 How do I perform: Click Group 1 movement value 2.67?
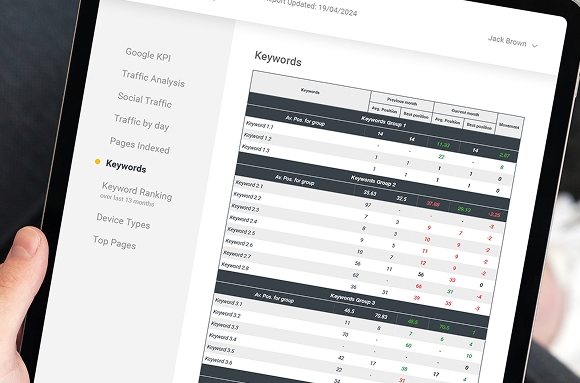pos(505,155)
